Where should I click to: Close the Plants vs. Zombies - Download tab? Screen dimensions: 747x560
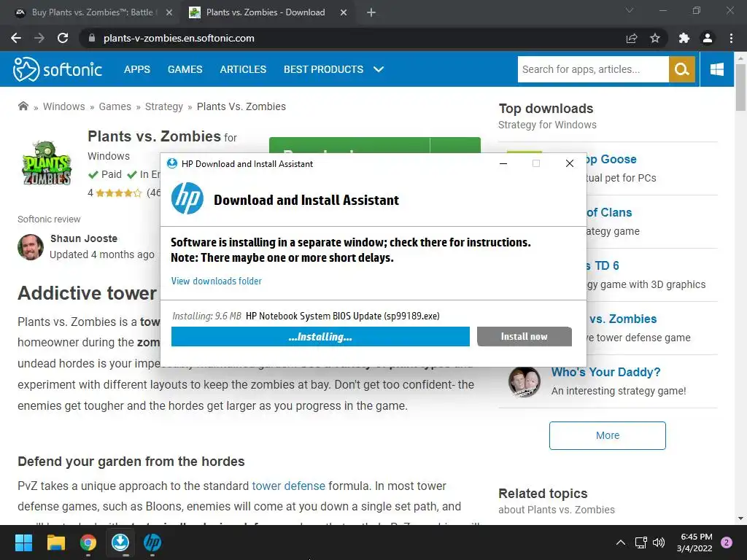click(x=344, y=12)
